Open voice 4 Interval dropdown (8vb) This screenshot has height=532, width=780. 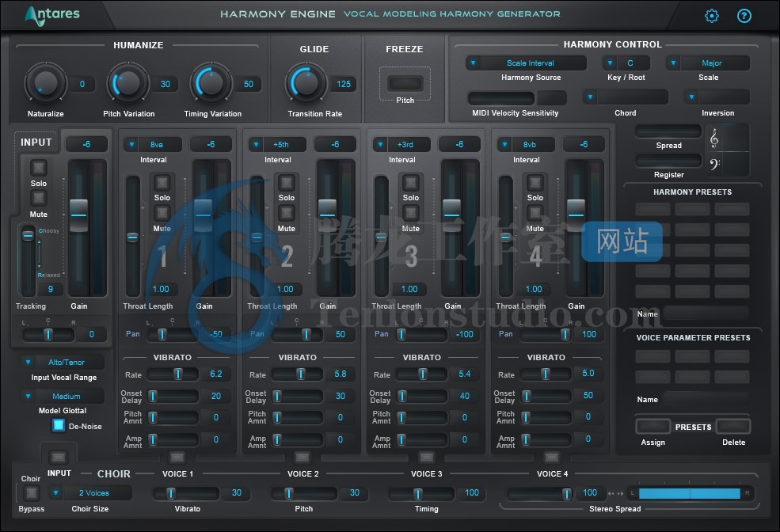[526, 145]
